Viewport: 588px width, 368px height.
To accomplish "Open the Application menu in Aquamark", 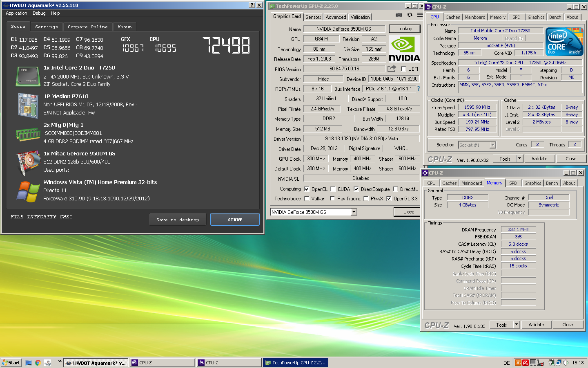I will point(16,13).
